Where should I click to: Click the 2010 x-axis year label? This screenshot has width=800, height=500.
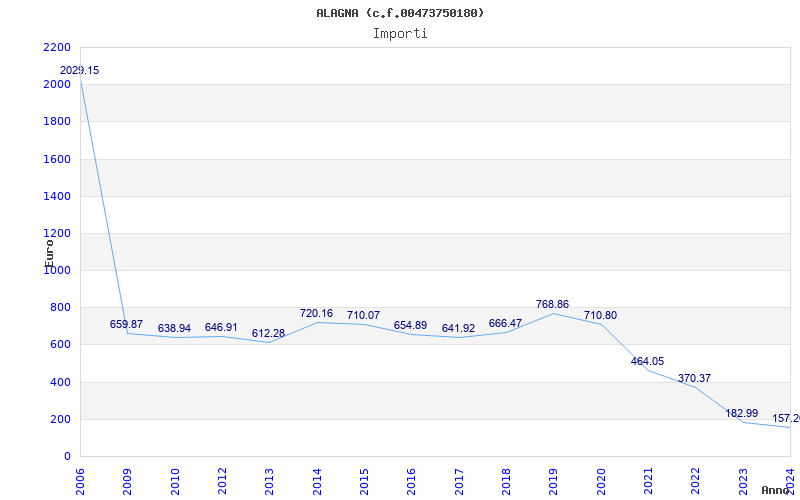point(175,482)
